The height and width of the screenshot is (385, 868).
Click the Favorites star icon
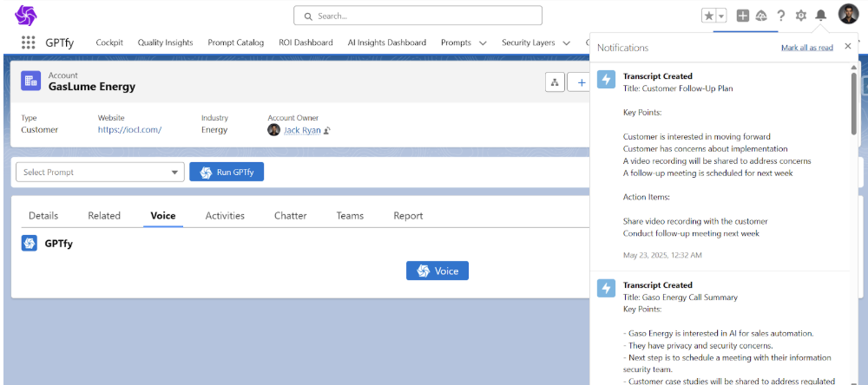tap(708, 16)
